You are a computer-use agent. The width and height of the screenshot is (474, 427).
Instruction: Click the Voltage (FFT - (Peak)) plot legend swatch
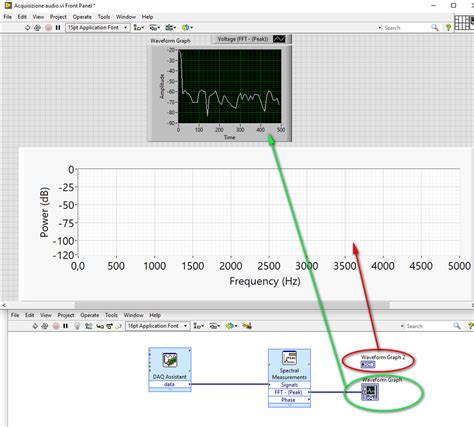279,39
